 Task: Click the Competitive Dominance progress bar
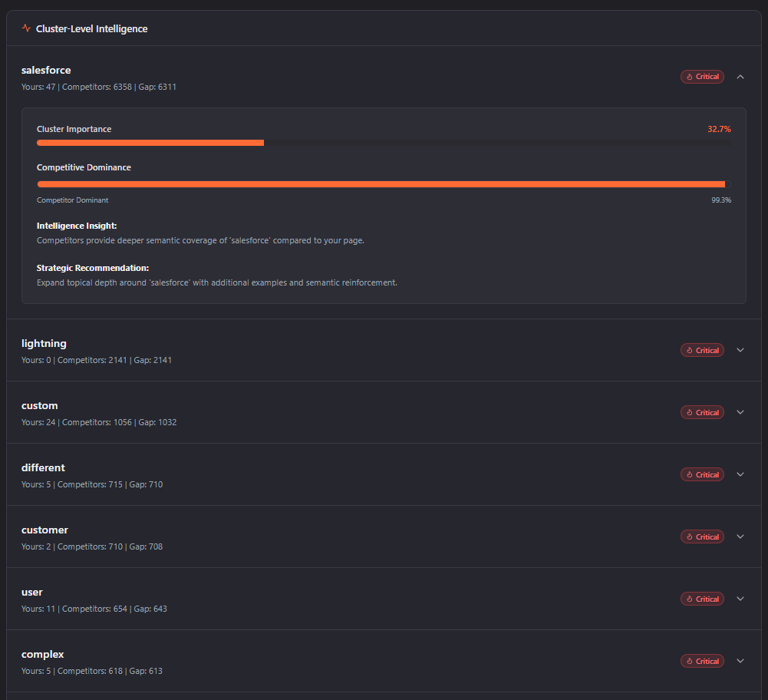[384, 184]
